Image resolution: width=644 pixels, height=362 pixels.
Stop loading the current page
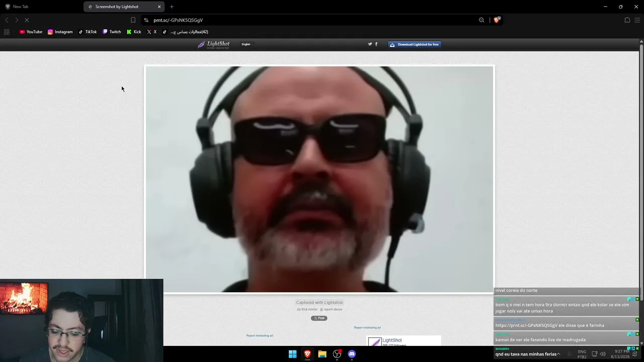pos(27,20)
